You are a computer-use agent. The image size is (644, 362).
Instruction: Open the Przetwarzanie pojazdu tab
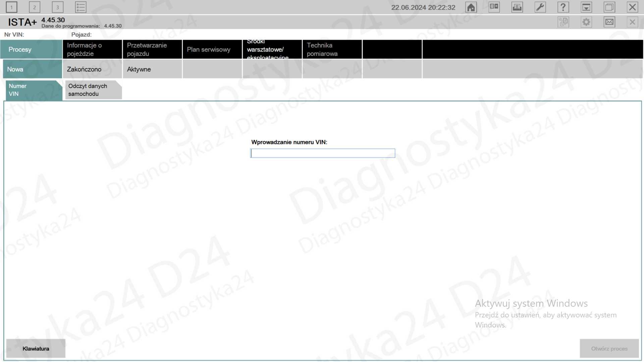pyautogui.click(x=152, y=49)
